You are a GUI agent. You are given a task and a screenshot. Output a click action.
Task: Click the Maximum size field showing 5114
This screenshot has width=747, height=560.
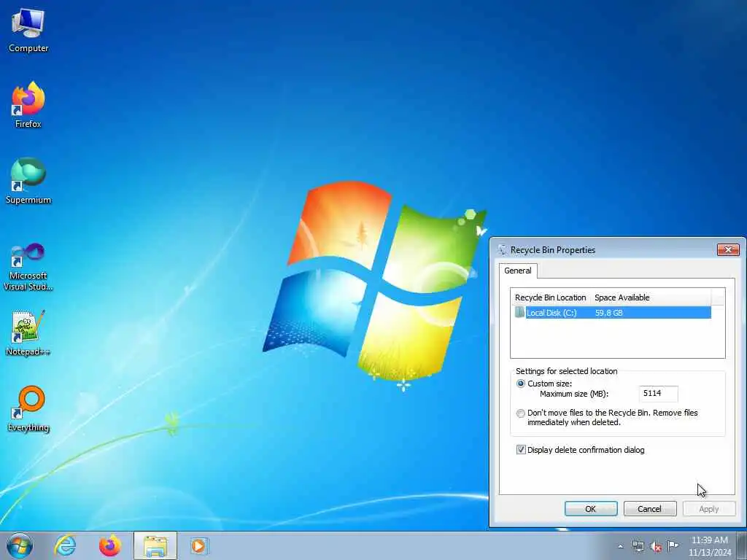click(658, 393)
